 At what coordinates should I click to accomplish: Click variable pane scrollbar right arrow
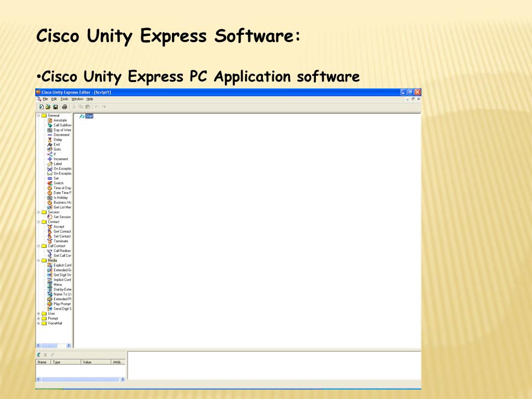point(123,379)
